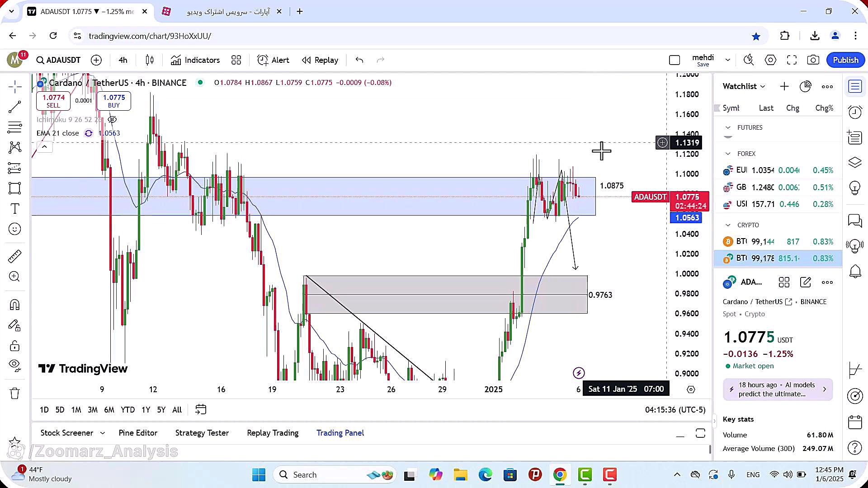Select the highlighted BTC 99,178 row
Viewport: 868px width, 488px height.
tap(778, 258)
